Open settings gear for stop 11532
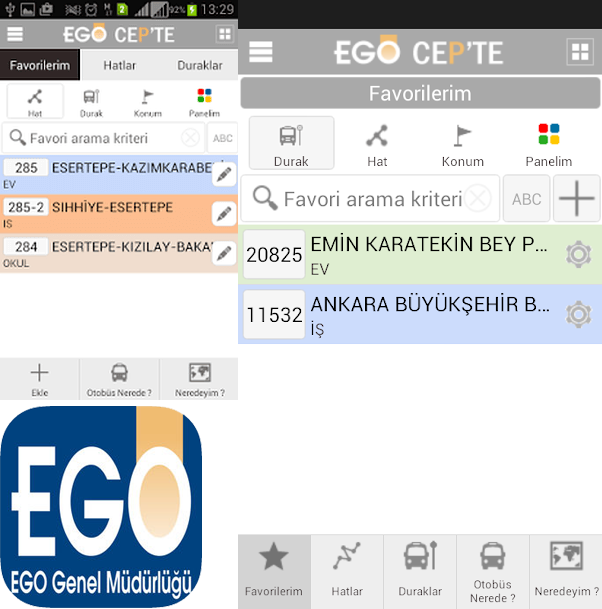Image resolution: width=602 pixels, height=609 pixels. 579,314
